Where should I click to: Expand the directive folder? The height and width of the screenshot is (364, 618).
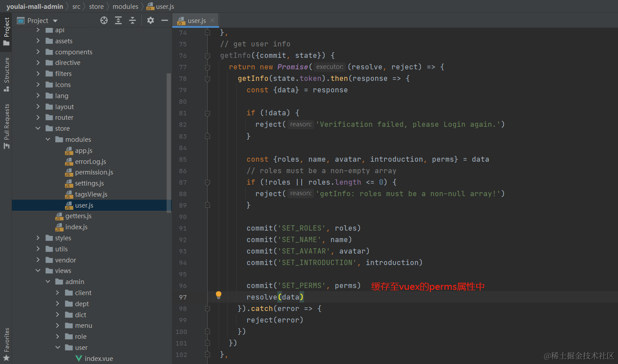38,63
